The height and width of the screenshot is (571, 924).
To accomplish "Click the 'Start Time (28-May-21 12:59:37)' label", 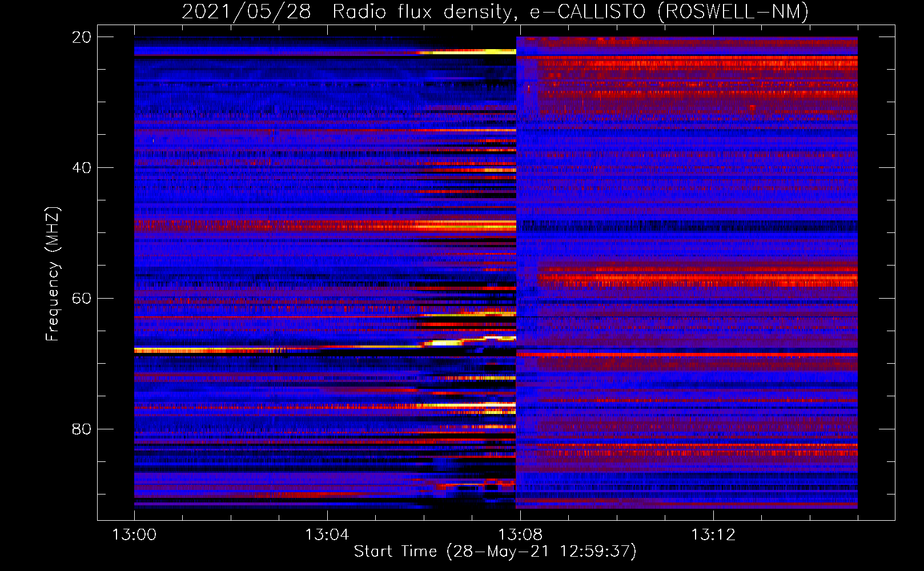I will (x=495, y=552).
